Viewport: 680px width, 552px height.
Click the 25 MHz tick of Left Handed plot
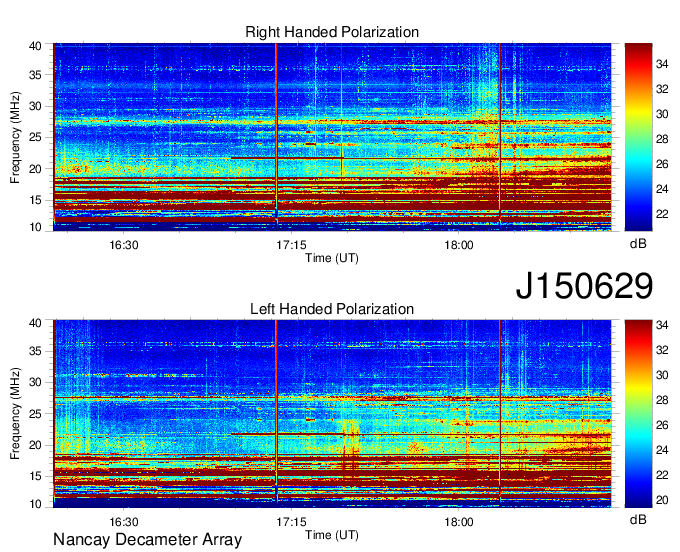[35, 414]
